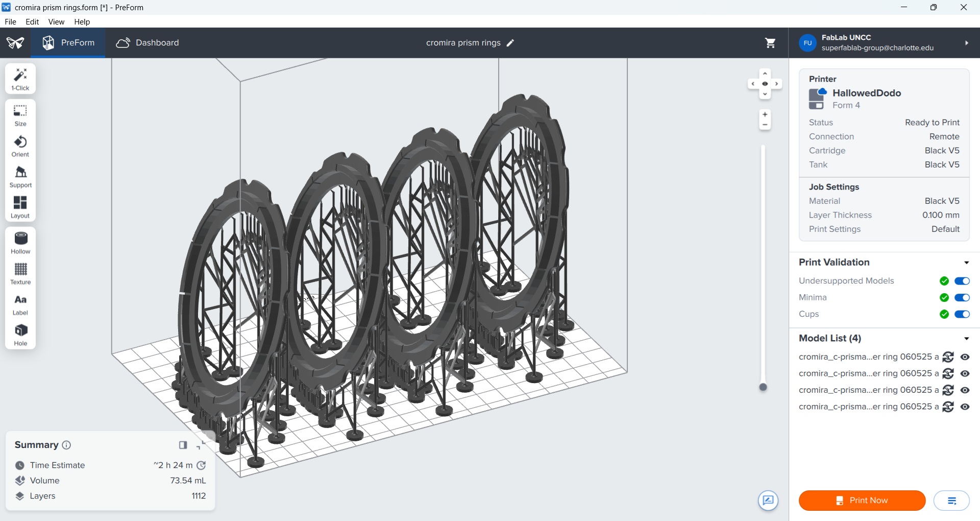Image resolution: width=980 pixels, height=521 pixels.
Task: Open the File menu
Action: point(10,22)
